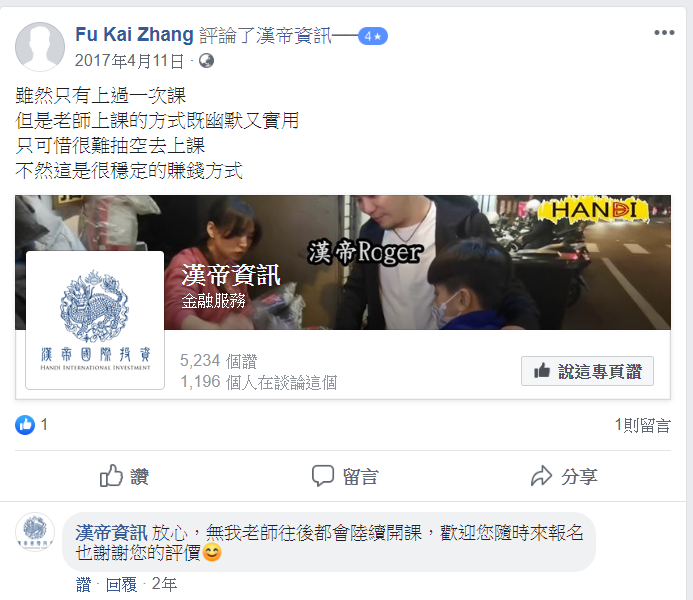Click the 說這專頁讚 like page button
The image size is (693, 600).
click(x=587, y=371)
